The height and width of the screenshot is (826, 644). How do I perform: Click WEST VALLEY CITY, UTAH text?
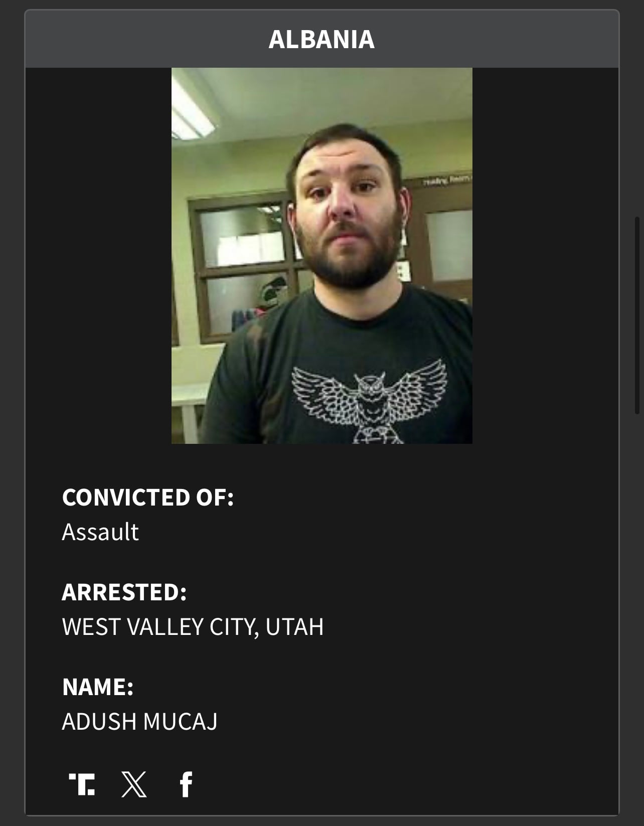coord(193,627)
